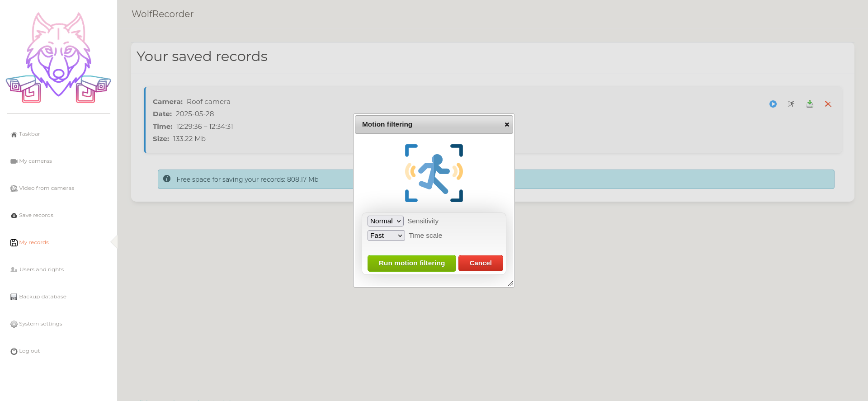Open the Sensitivity dropdown
Screen dimensions: 868x401
385,221
